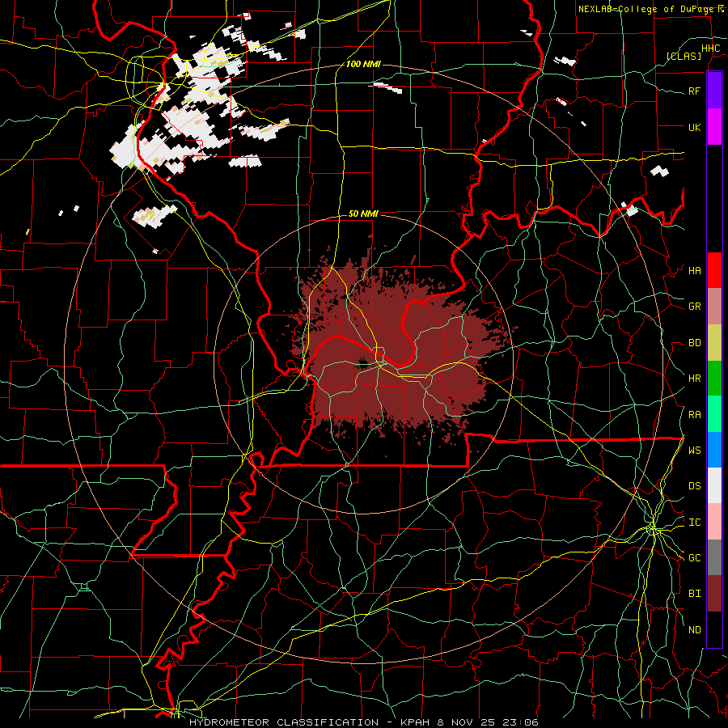Click the 'RF' legend label

pyautogui.click(x=695, y=91)
